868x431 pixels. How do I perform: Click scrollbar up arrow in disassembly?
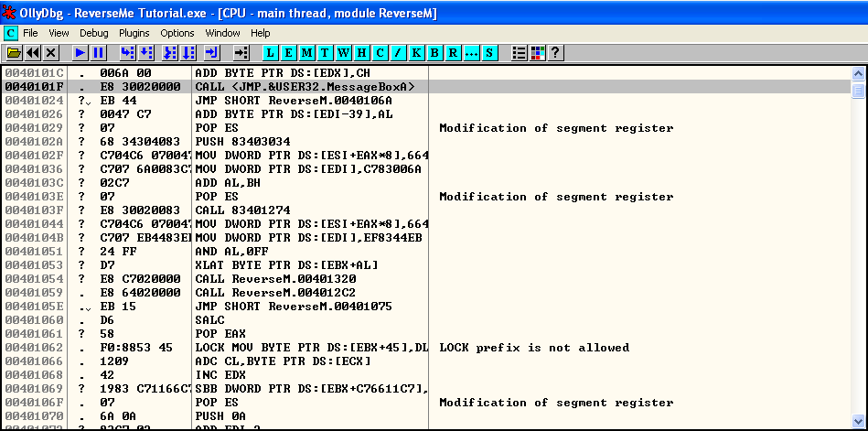[x=859, y=73]
